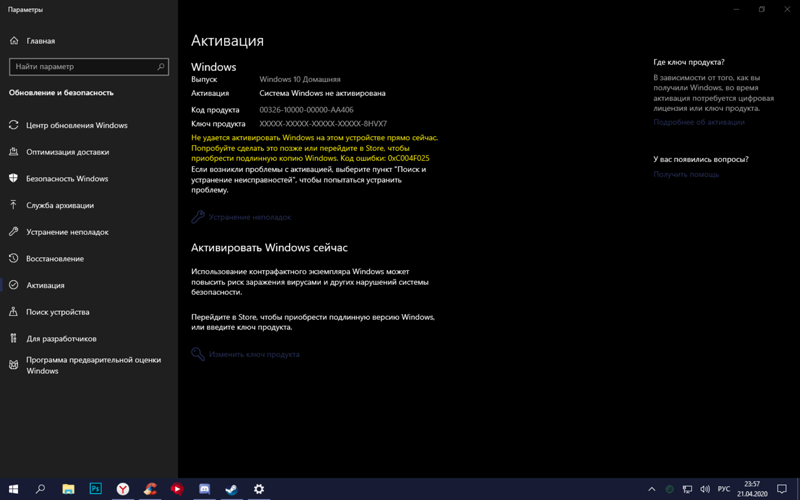Image resolution: width=800 pixels, height=500 pixels.
Task: Click the checkmark circle icon of Активация
Action: (14, 285)
